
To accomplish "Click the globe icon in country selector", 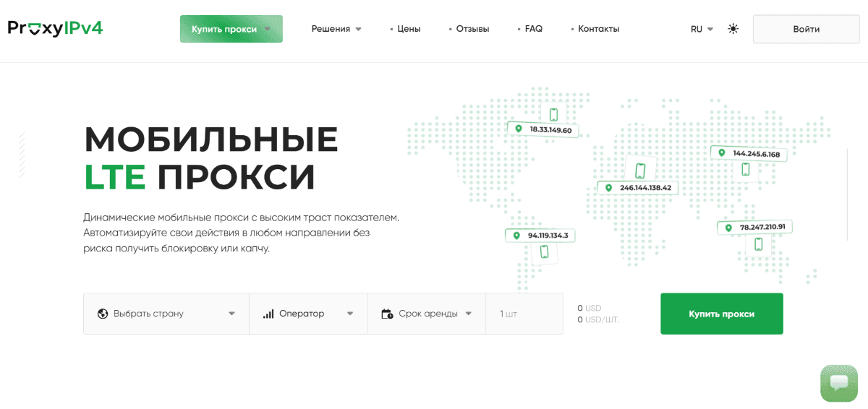I will click(102, 314).
